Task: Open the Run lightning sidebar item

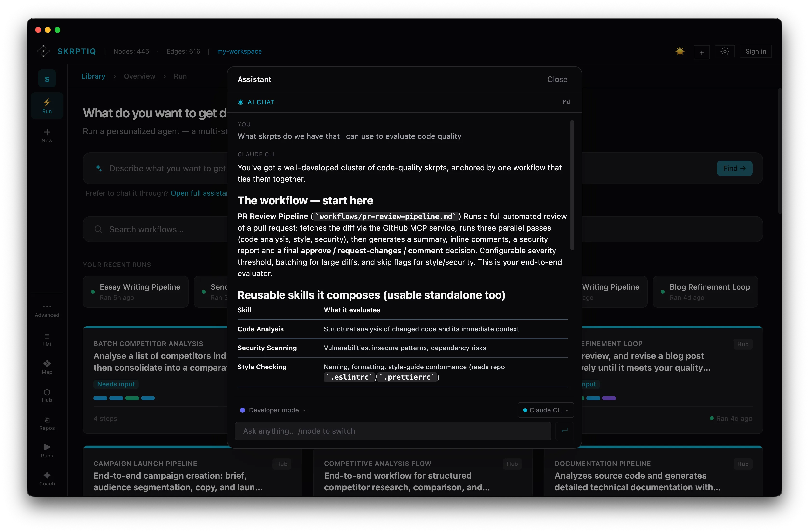Action: (x=47, y=106)
